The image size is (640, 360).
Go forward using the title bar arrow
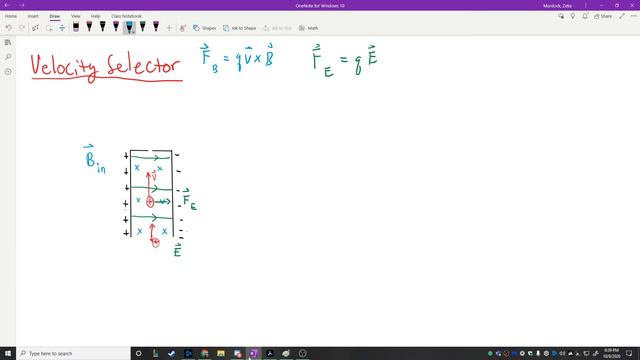click(22, 5)
